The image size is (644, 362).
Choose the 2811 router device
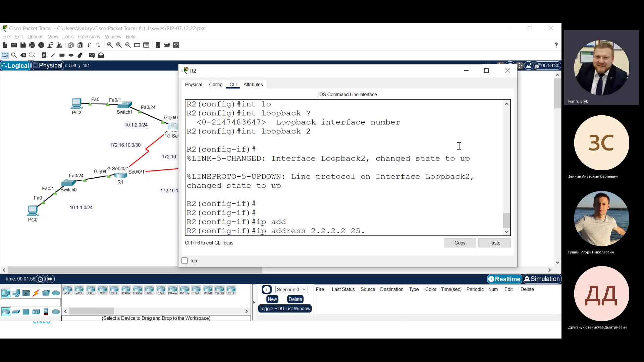[x=231, y=290]
